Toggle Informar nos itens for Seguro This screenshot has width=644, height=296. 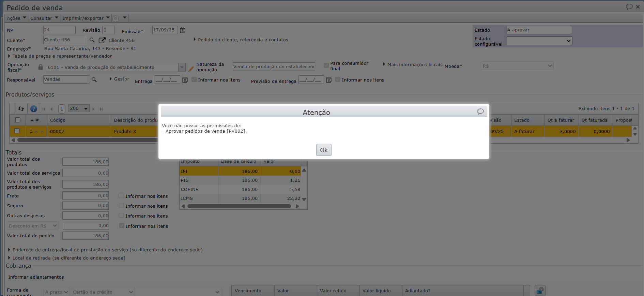(x=121, y=206)
